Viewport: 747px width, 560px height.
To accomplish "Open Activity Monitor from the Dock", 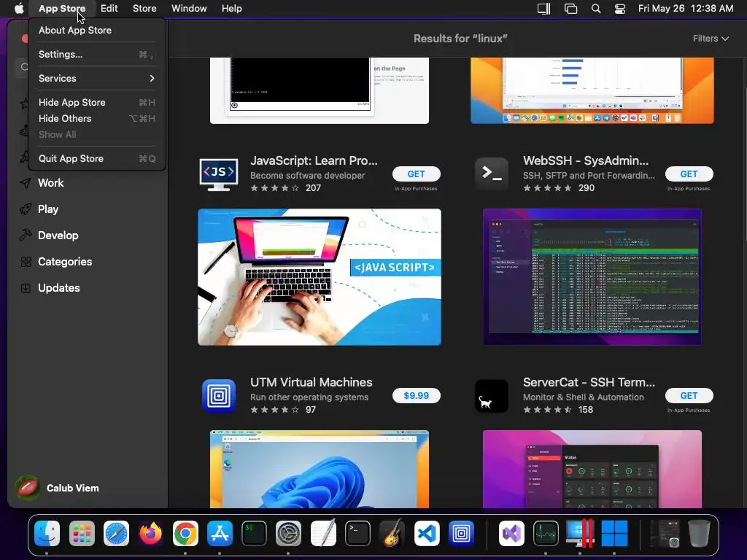I will [546, 533].
